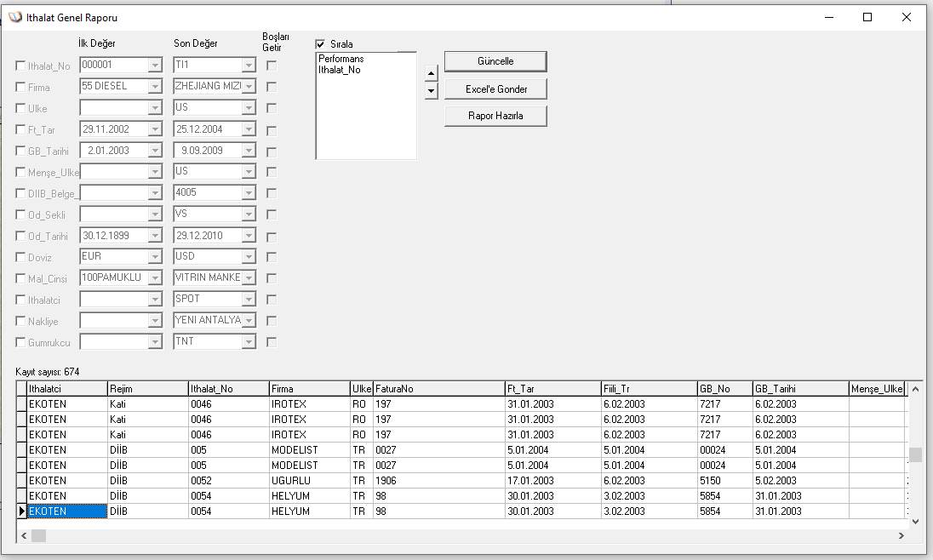Viewport: 933px width, 560px height.
Task: Click horizontal scrollbar left arrow in grid
Action: [24, 535]
